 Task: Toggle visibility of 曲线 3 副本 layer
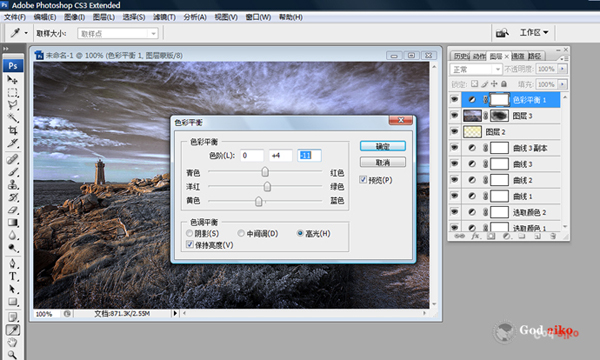coord(454,148)
